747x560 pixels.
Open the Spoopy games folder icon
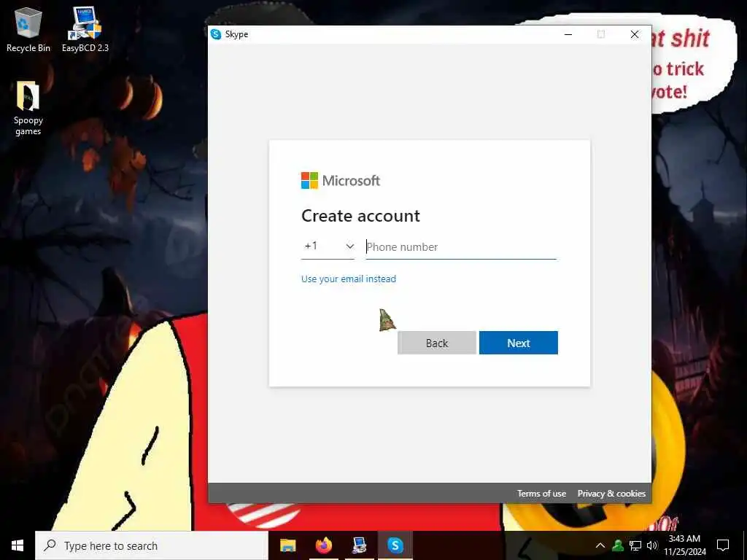[28, 108]
